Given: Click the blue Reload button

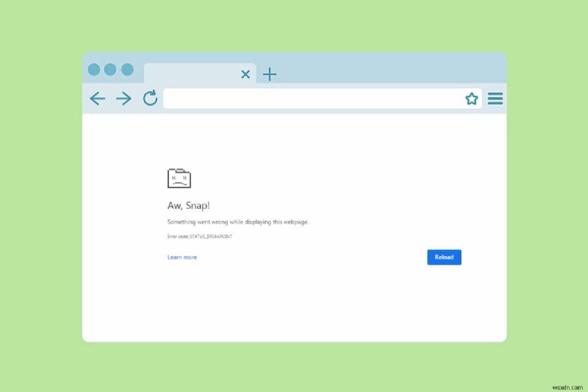Looking at the screenshot, I should (444, 257).
